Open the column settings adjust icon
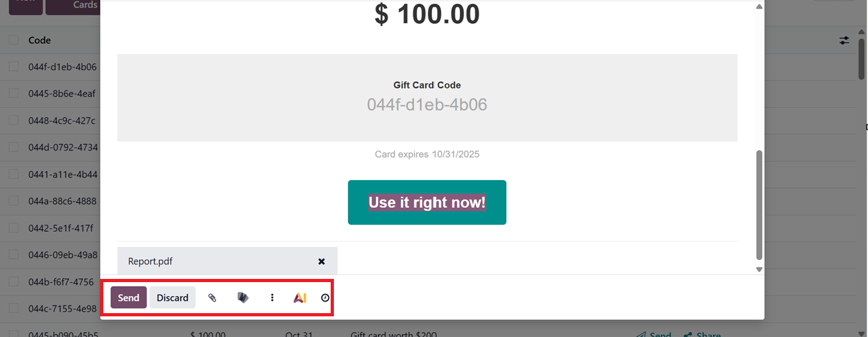Image resolution: width=868 pixels, height=337 pixels. coord(844,40)
